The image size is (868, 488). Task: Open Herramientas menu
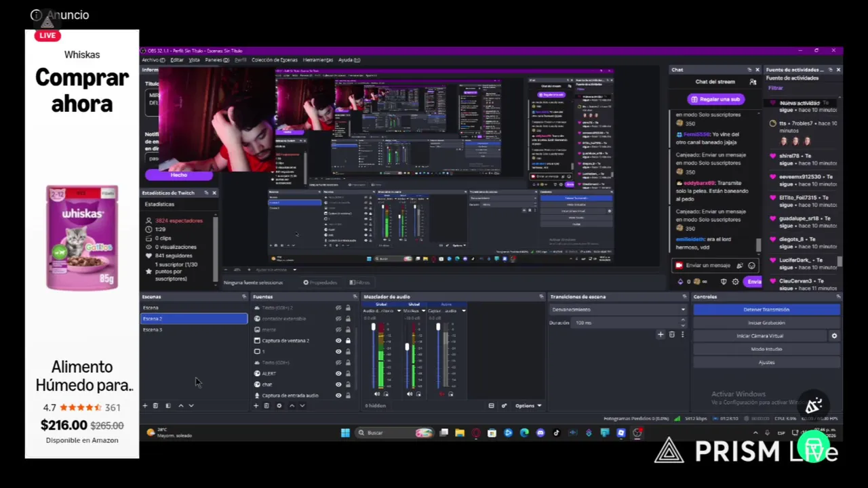(x=317, y=60)
